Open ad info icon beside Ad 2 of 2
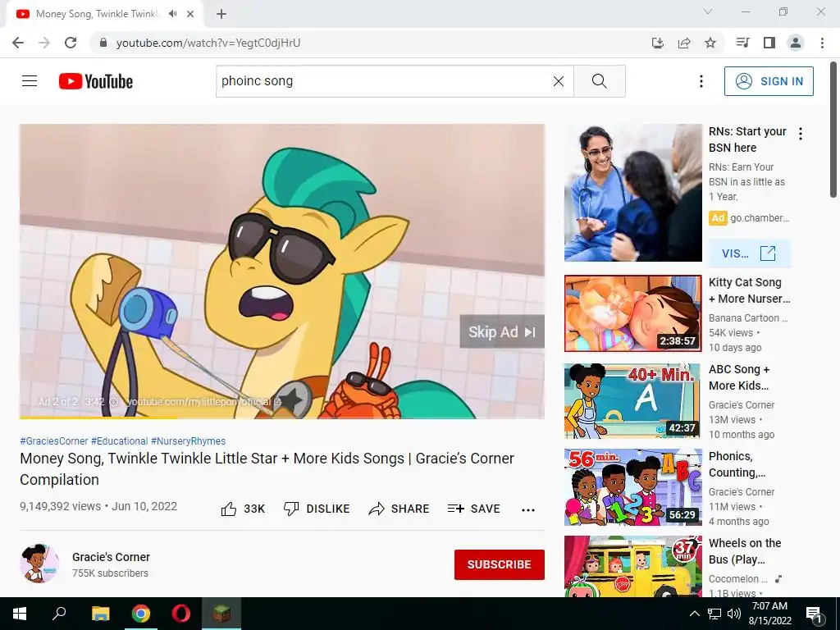 pyautogui.click(x=113, y=402)
